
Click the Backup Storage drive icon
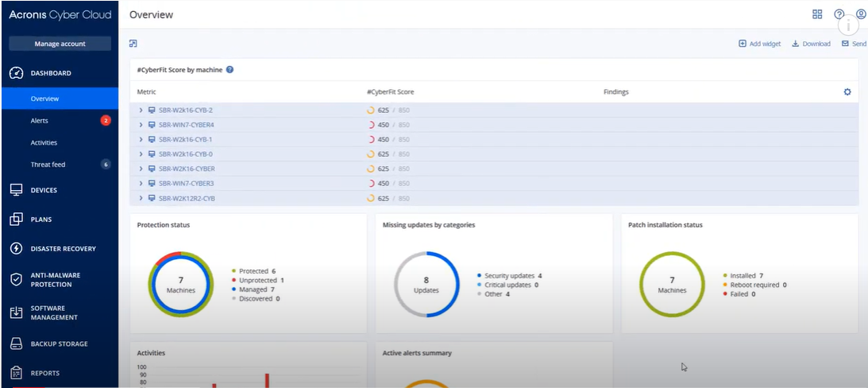coord(17,343)
